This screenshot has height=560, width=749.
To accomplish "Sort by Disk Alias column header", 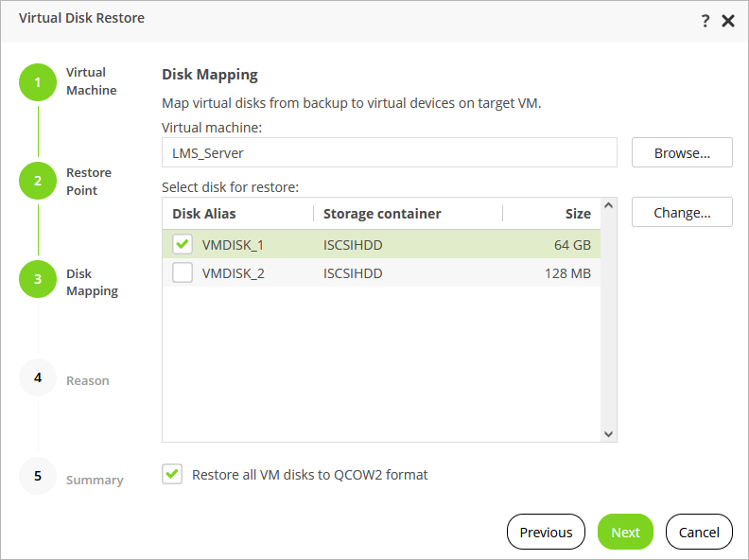I will point(204,214).
